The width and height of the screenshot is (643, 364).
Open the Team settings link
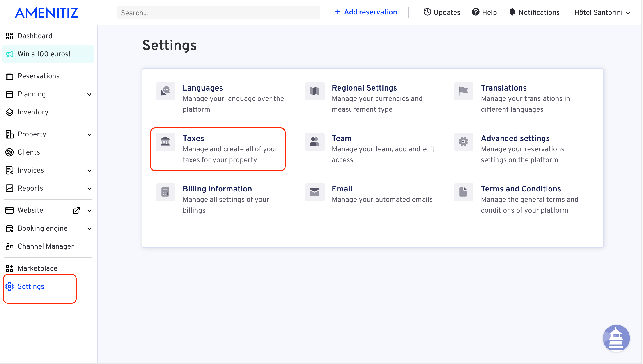(342, 139)
